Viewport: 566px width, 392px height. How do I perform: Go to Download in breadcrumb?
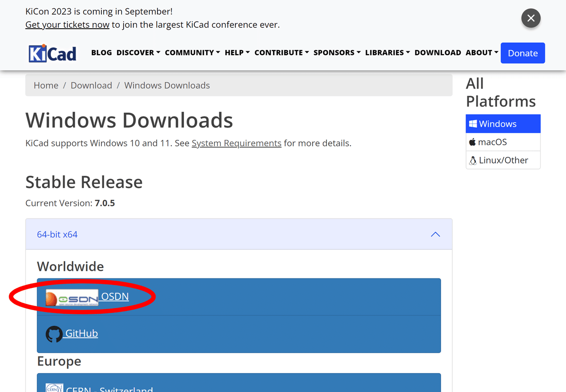92,85
